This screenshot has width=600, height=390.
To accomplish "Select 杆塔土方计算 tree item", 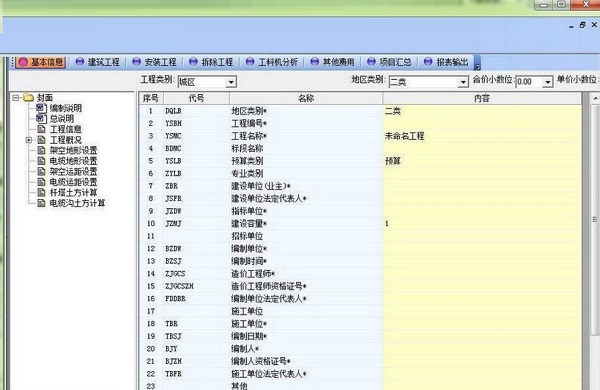I will click(x=73, y=193).
